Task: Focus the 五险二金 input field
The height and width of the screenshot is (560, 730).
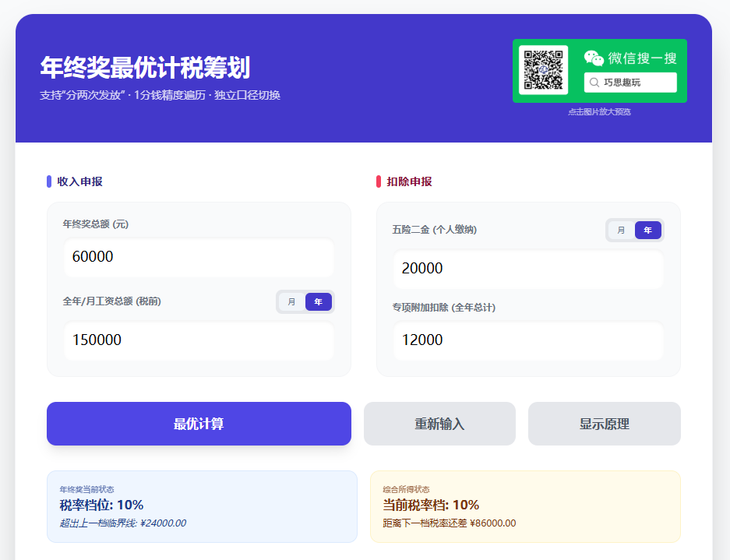Action: [528, 269]
